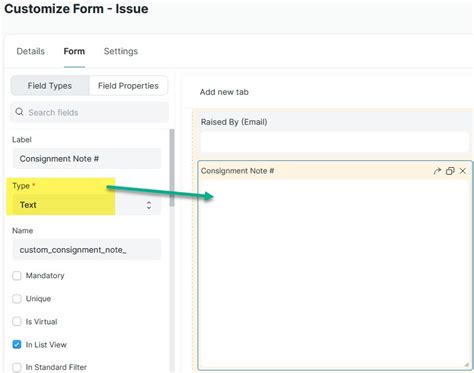This screenshot has height=373, width=474.
Task: Show the Field Types panel
Action: [50, 86]
